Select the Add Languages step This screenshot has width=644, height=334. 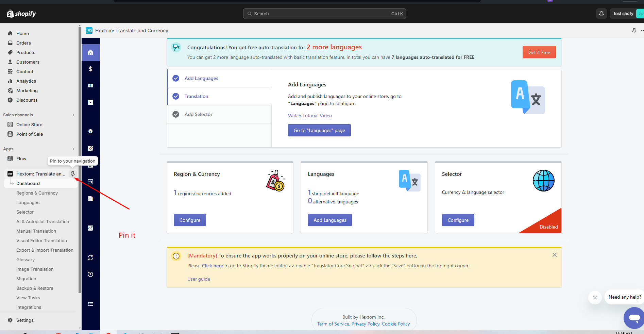pos(220,78)
